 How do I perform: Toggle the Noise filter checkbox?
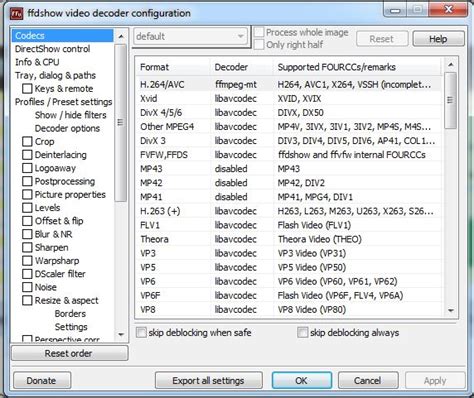click(27, 287)
